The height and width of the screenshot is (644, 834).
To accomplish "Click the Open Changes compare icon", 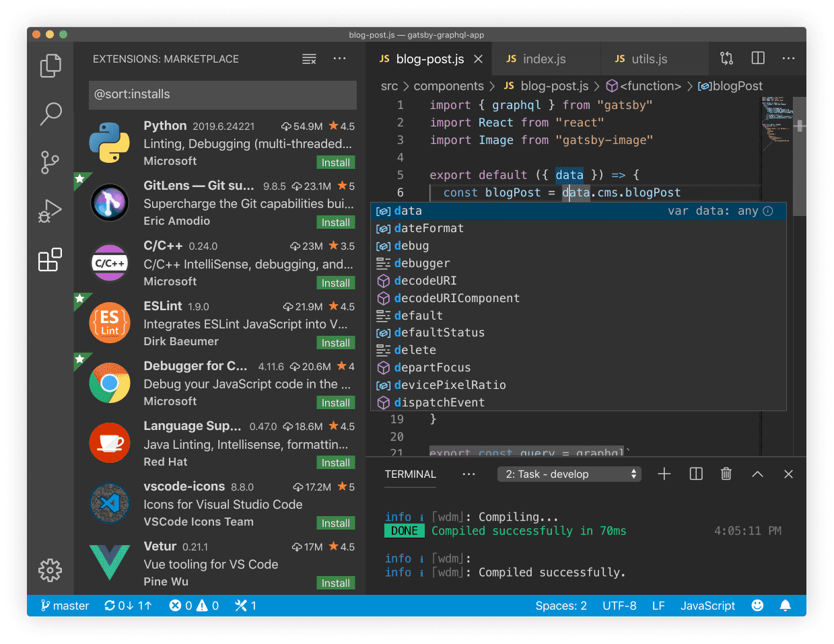I will (x=726, y=59).
